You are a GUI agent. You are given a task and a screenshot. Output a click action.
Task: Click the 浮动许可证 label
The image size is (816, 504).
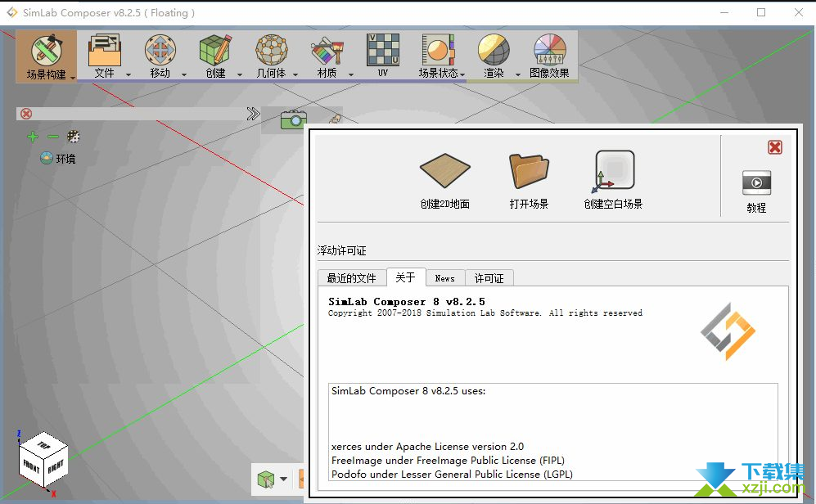pyautogui.click(x=342, y=250)
